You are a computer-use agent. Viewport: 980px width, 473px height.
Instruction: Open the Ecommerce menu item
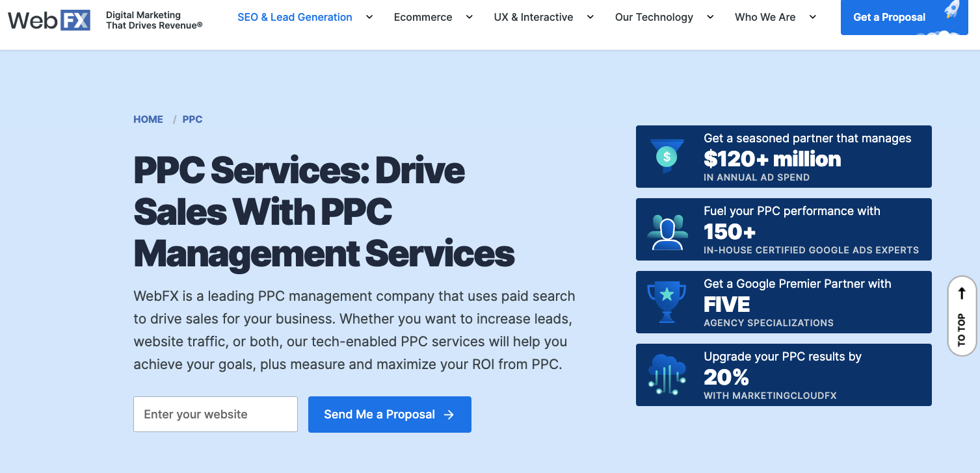click(423, 17)
